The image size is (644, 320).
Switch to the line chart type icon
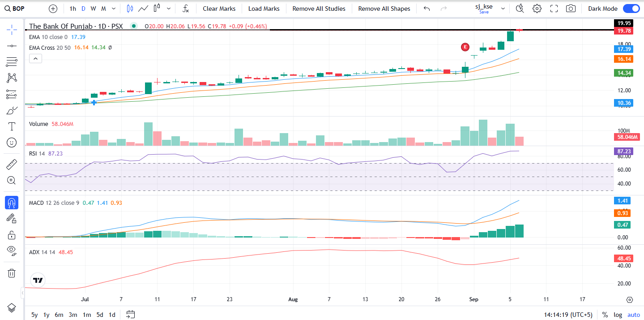coord(144,9)
